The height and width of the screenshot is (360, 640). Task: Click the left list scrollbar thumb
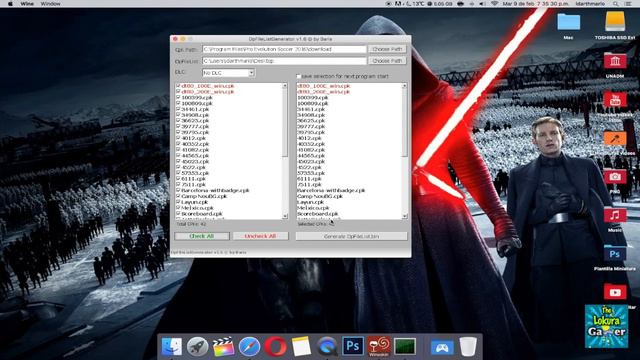[x=284, y=122]
